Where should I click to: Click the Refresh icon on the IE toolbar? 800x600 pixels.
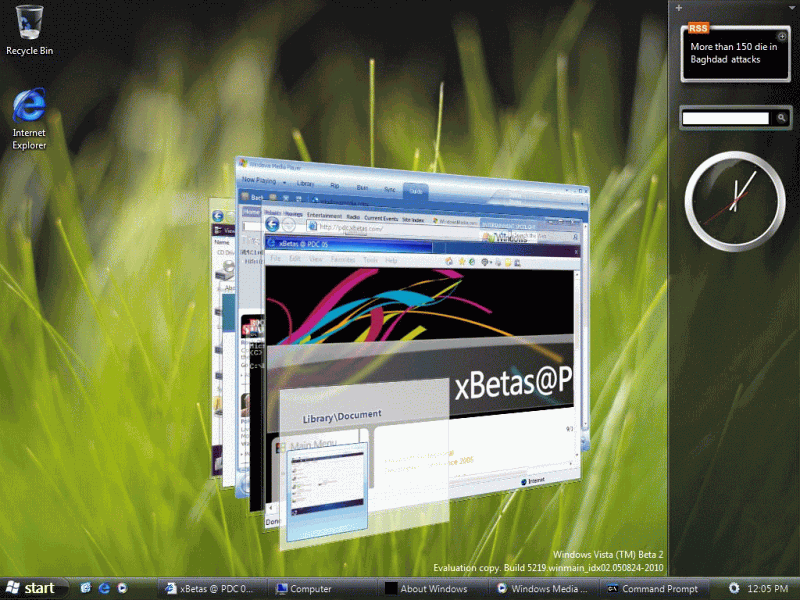(x=471, y=262)
